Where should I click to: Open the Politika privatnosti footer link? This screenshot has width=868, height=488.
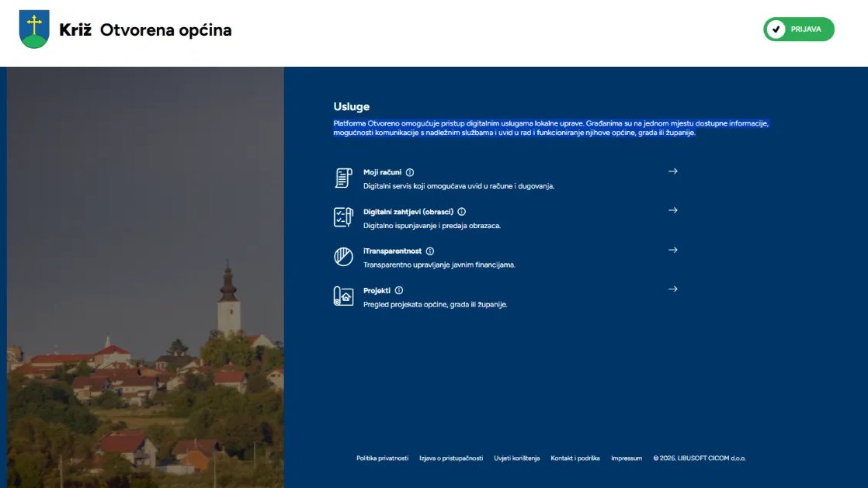[382, 459]
